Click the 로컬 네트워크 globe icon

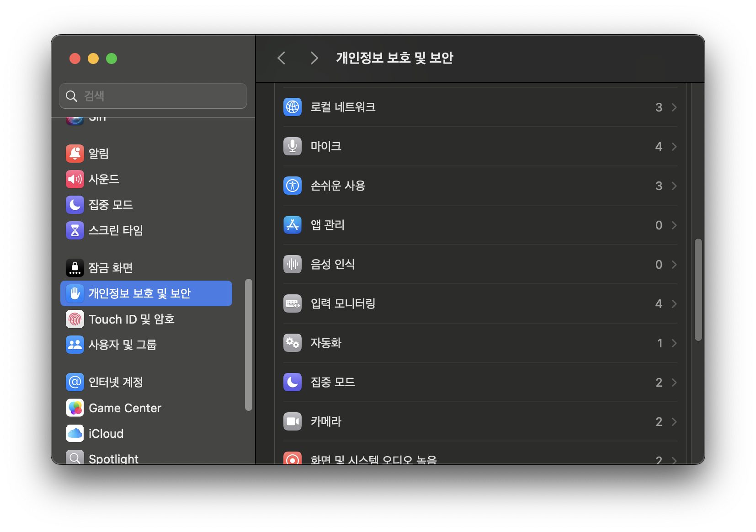293,107
